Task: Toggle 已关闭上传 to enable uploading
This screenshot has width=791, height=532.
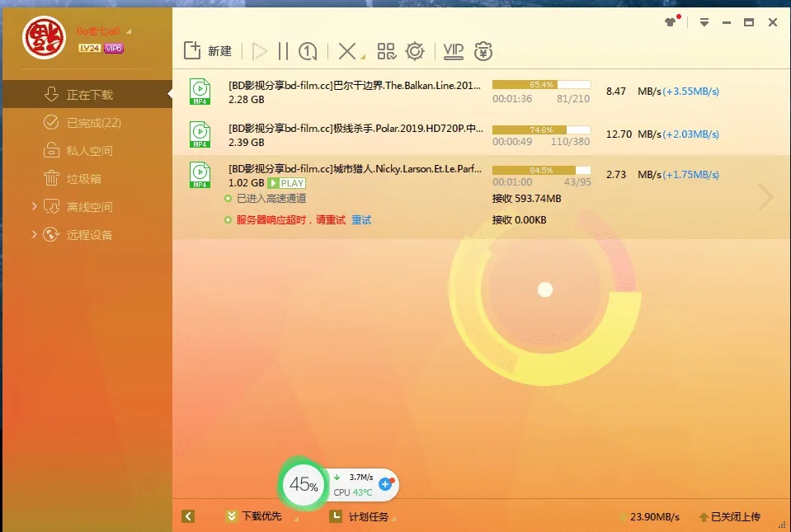Action: tap(732, 516)
